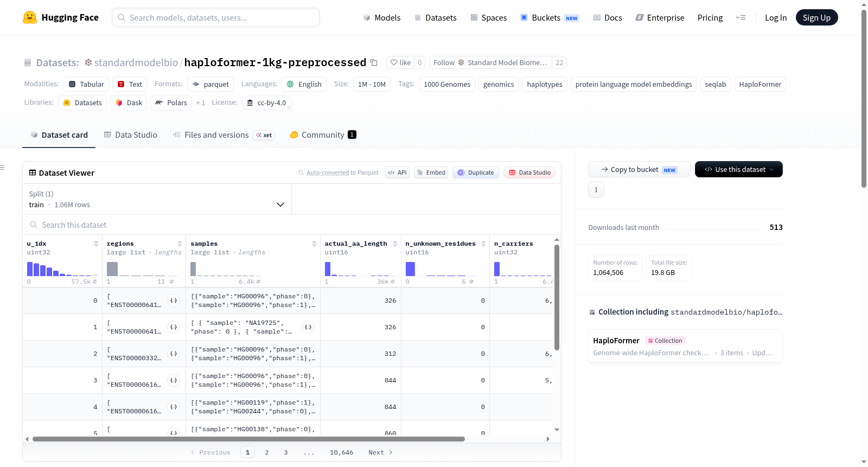868x467 pixels.
Task: Open Buckets in the top navigation
Action: click(550, 17)
